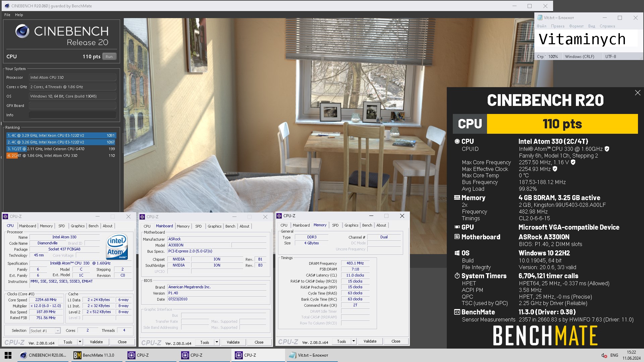Switch to first CPU-Z taskbar item

(x=150, y=355)
